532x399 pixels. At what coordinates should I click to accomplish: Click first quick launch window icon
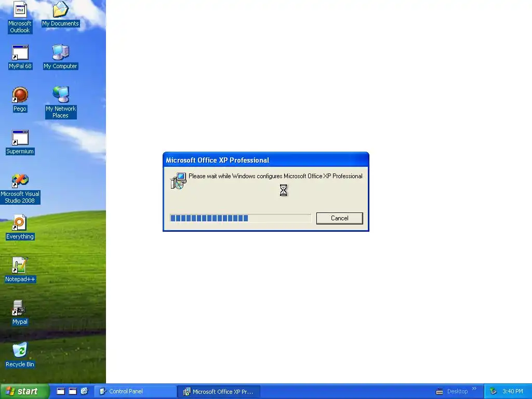click(60, 391)
